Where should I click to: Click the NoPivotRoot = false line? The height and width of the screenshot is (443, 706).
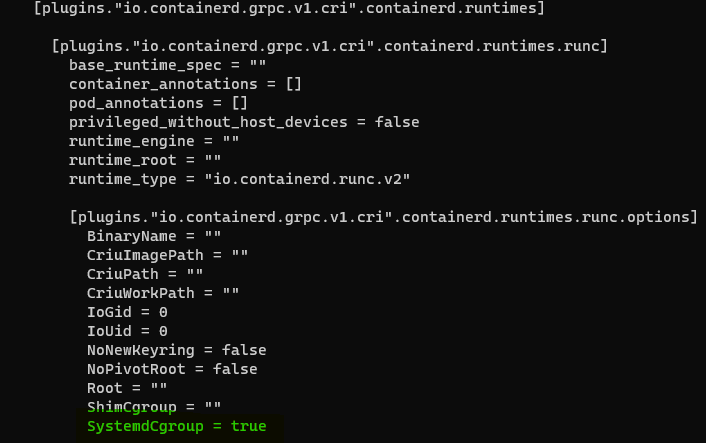(x=172, y=369)
